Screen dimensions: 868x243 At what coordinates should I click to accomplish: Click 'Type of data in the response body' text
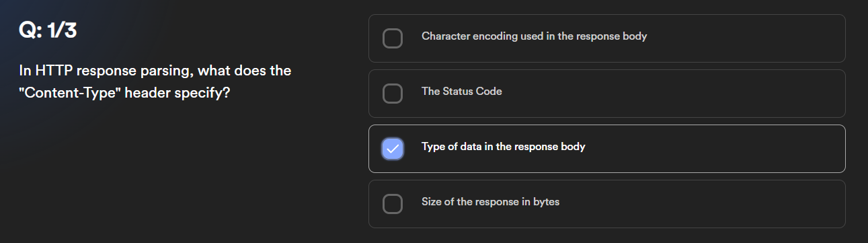503,147
